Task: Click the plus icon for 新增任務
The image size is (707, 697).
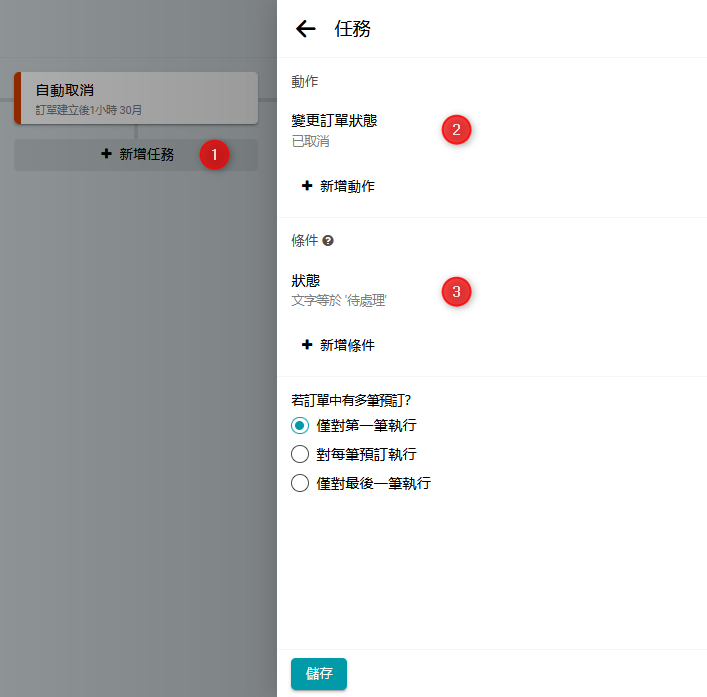Action: 106,155
